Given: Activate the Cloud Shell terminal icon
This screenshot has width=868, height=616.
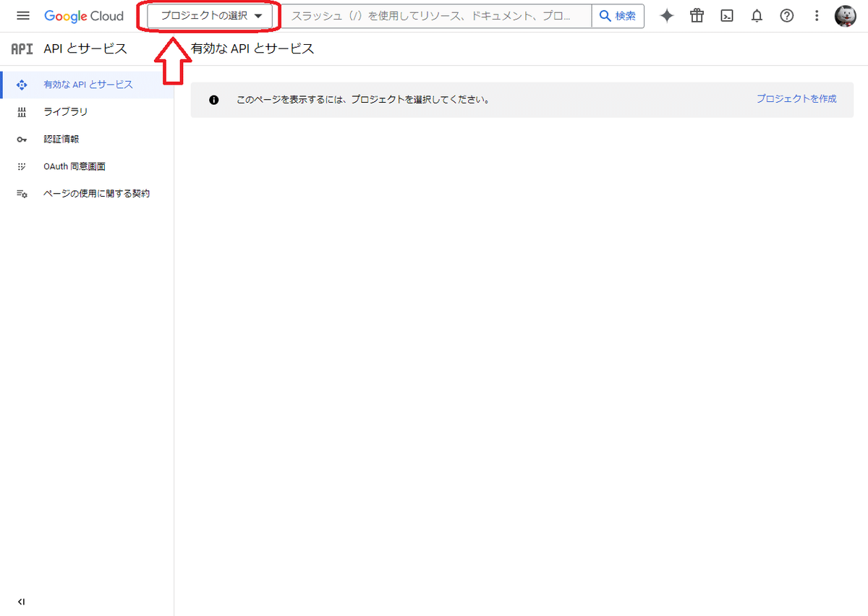Looking at the screenshot, I should [727, 16].
